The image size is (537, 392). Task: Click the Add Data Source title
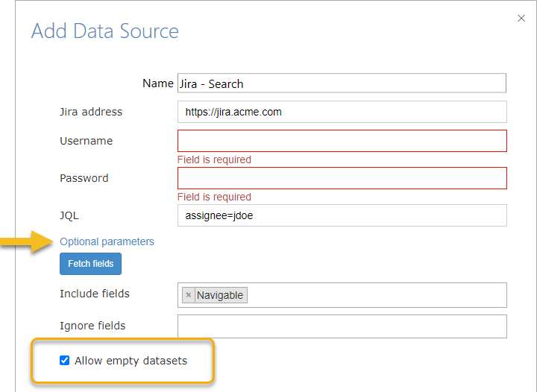(x=105, y=31)
